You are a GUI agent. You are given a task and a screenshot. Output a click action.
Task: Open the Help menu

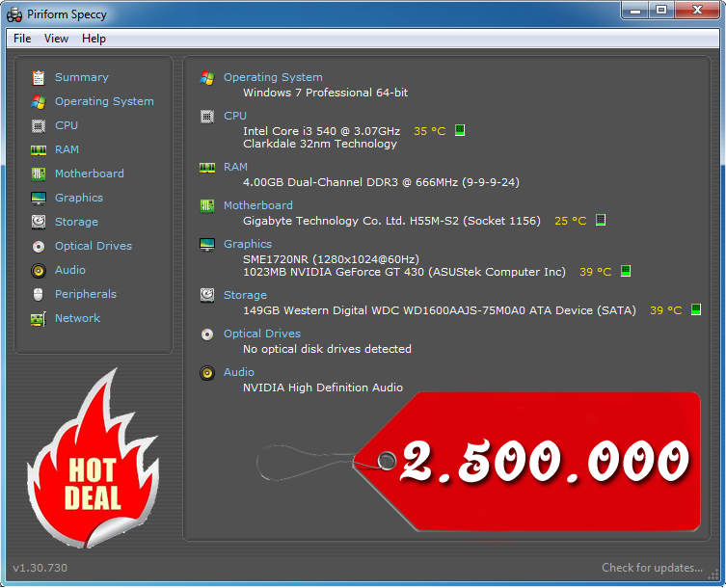click(94, 39)
